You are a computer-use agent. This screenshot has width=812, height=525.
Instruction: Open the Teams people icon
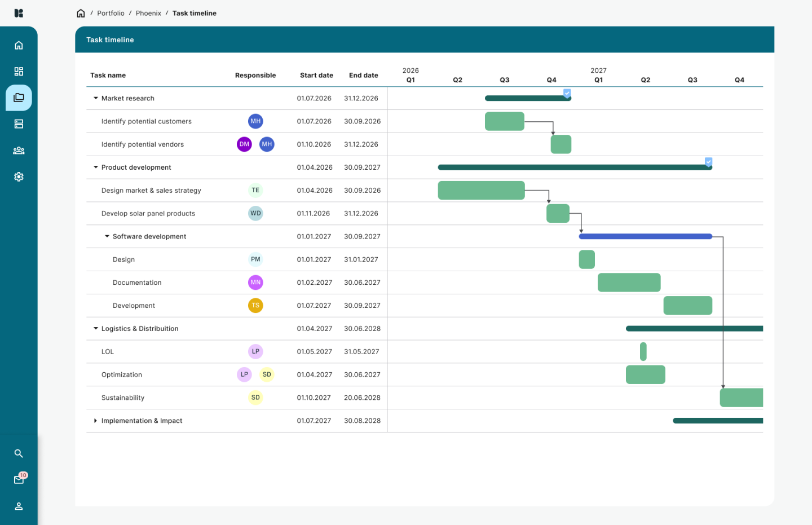point(19,150)
